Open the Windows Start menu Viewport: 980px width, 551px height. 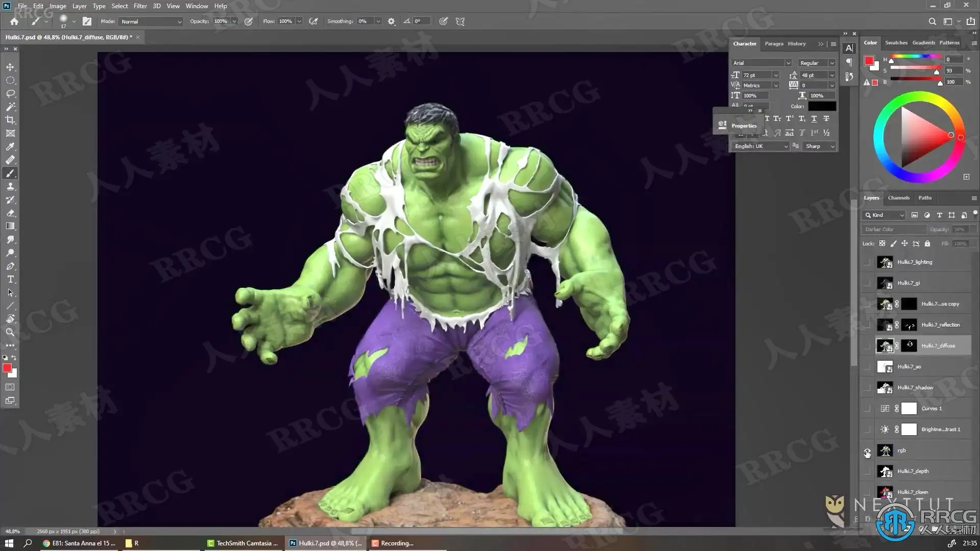9,543
